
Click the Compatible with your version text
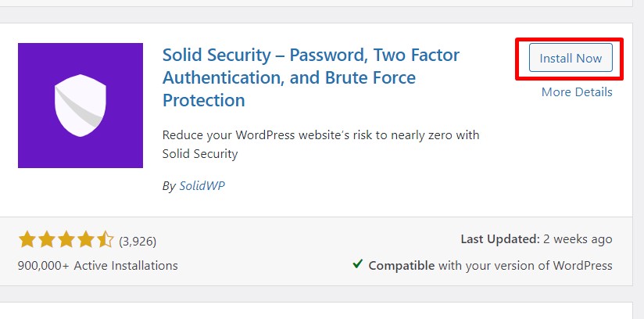(490, 266)
